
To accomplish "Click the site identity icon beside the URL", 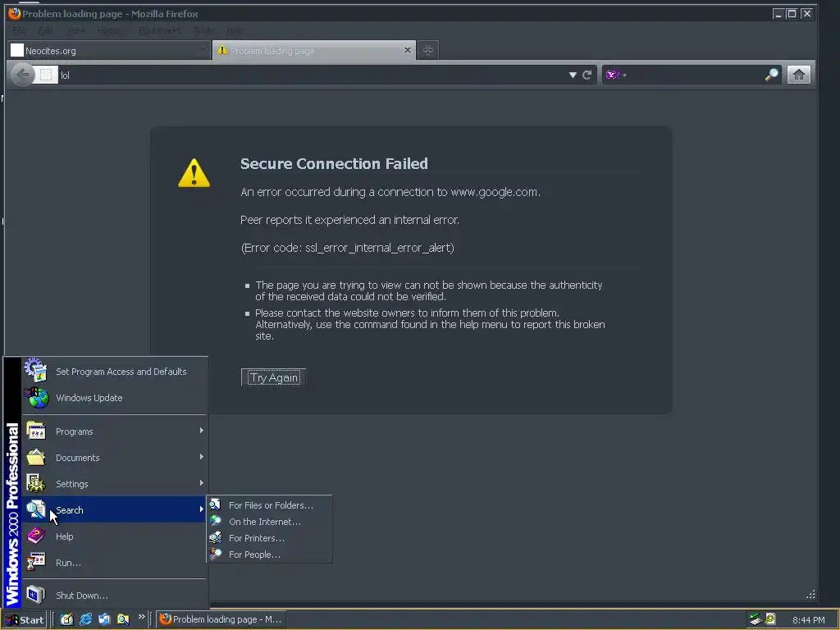I will [x=46, y=75].
